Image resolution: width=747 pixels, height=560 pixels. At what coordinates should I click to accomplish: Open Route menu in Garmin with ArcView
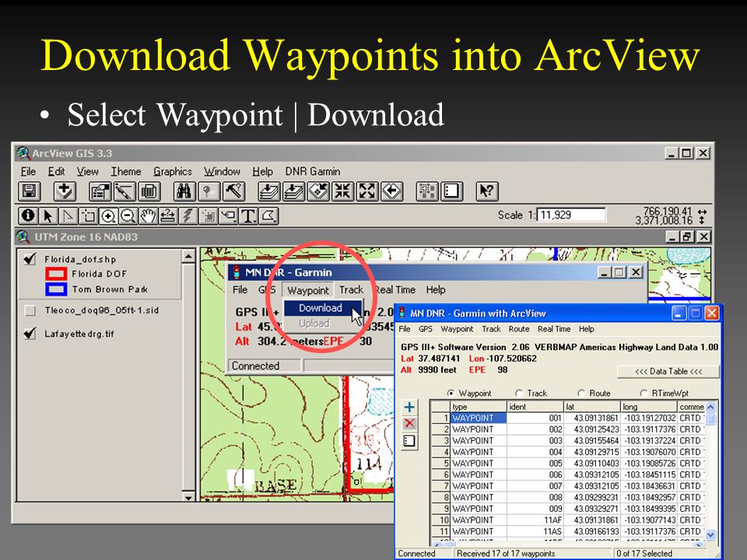click(x=519, y=329)
